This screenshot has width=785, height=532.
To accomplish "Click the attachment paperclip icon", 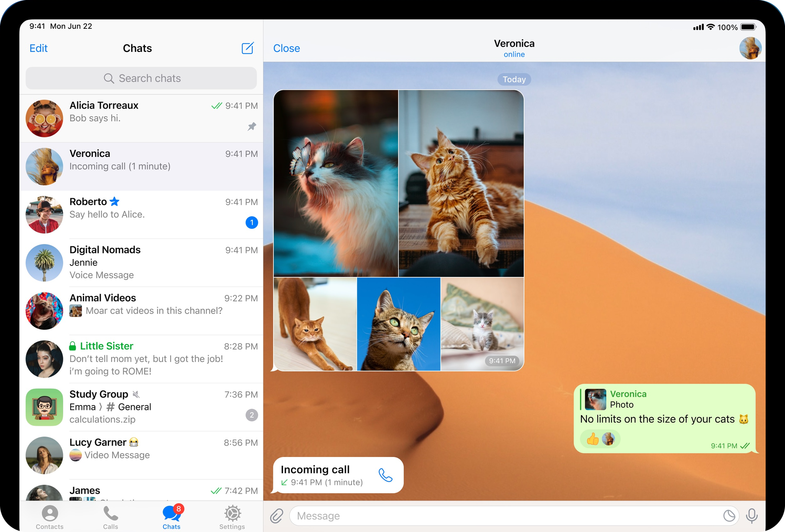I will point(276,516).
